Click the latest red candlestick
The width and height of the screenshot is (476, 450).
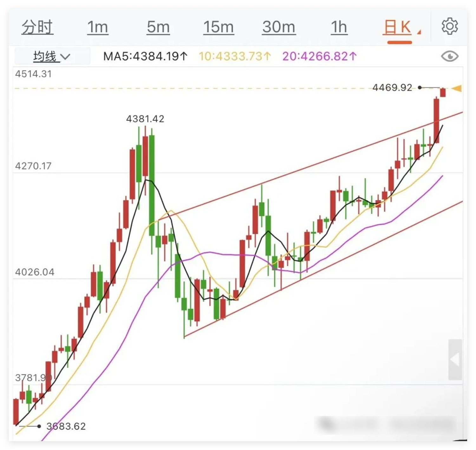click(x=443, y=92)
